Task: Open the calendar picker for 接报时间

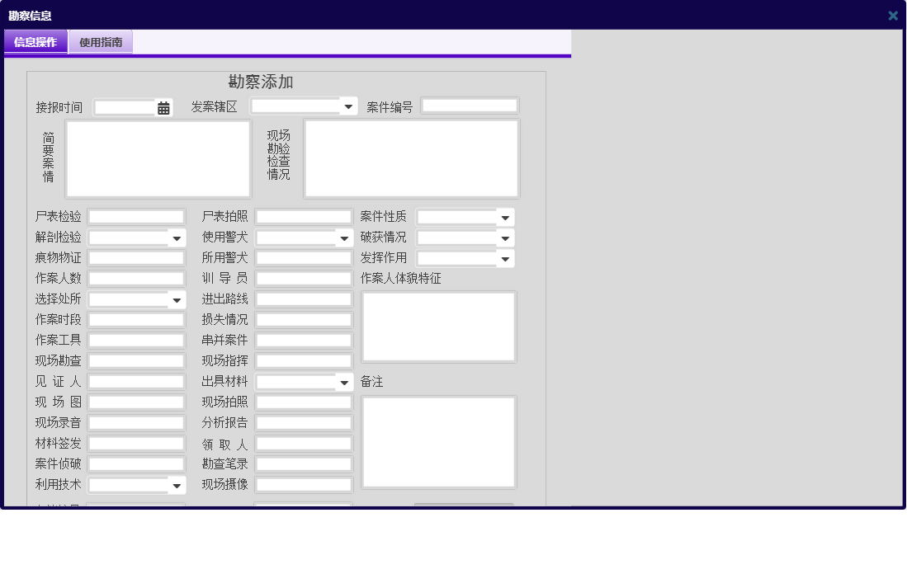Action: [x=162, y=106]
